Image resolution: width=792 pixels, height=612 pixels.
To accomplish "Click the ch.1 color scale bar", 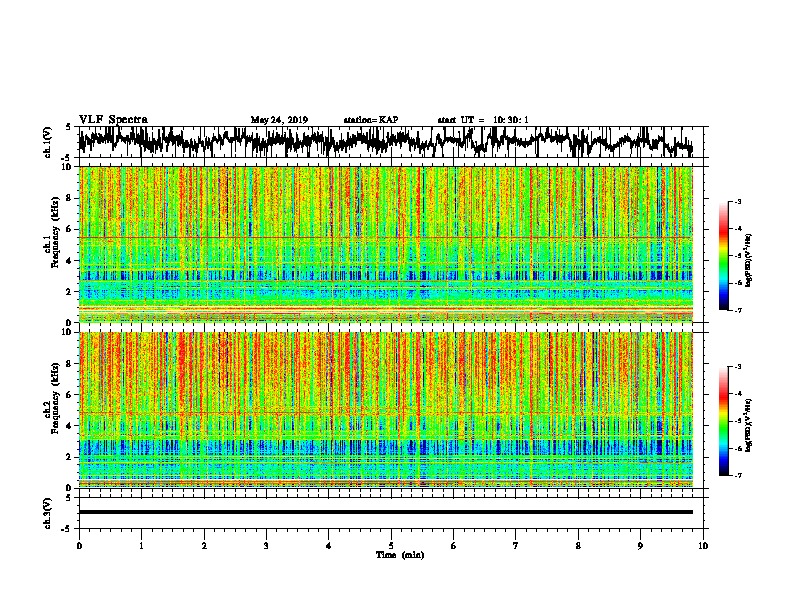I will pos(723,256).
